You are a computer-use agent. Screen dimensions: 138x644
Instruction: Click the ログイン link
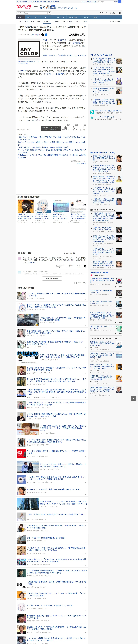(42, 8)
